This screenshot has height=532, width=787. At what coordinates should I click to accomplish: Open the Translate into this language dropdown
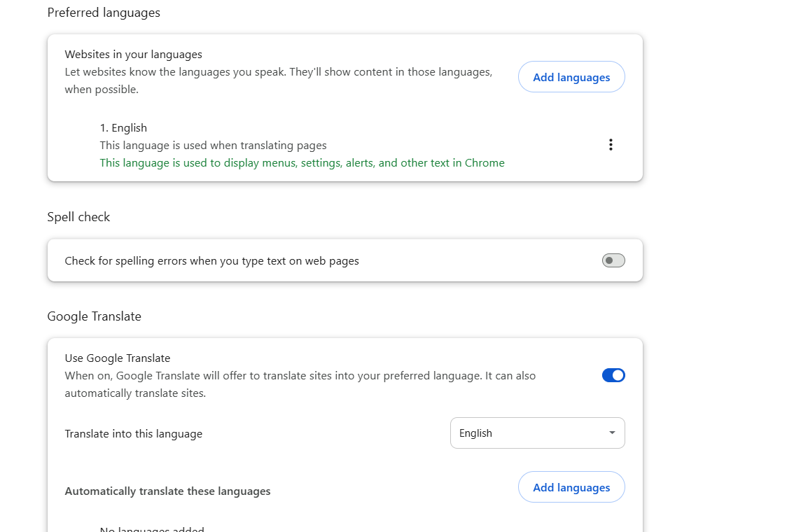tap(538, 433)
